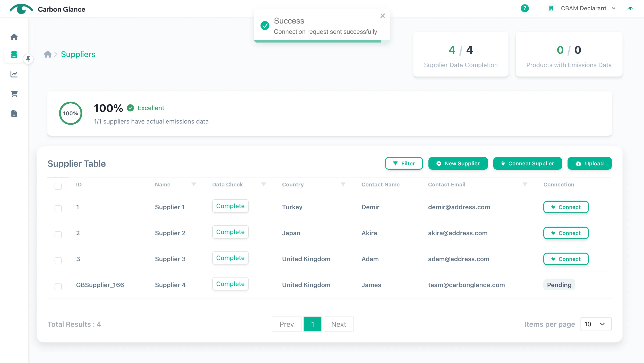
Task: Go to the Prev page
Action: point(286,324)
